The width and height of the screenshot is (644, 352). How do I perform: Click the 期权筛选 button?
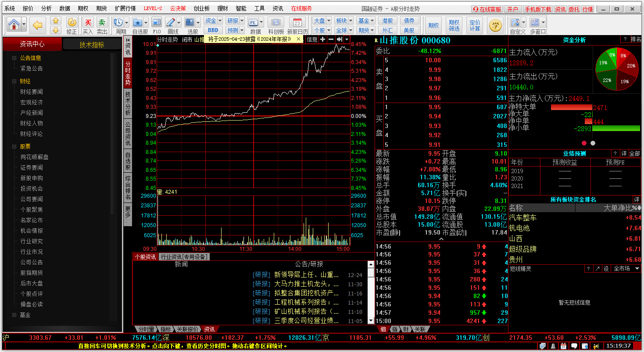tap(454, 25)
